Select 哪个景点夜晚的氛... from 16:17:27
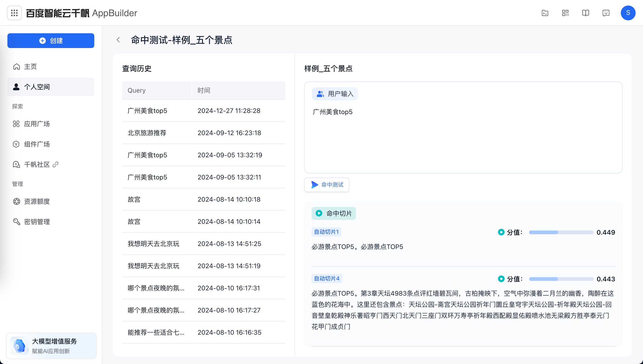 203,310
